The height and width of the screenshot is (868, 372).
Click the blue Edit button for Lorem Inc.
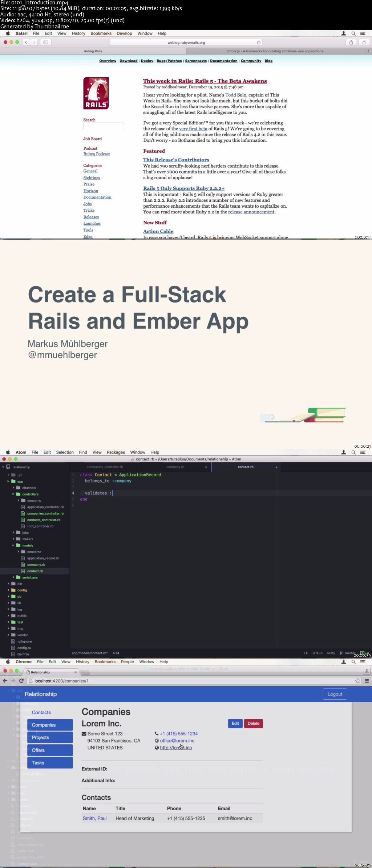[x=235, y=724]
